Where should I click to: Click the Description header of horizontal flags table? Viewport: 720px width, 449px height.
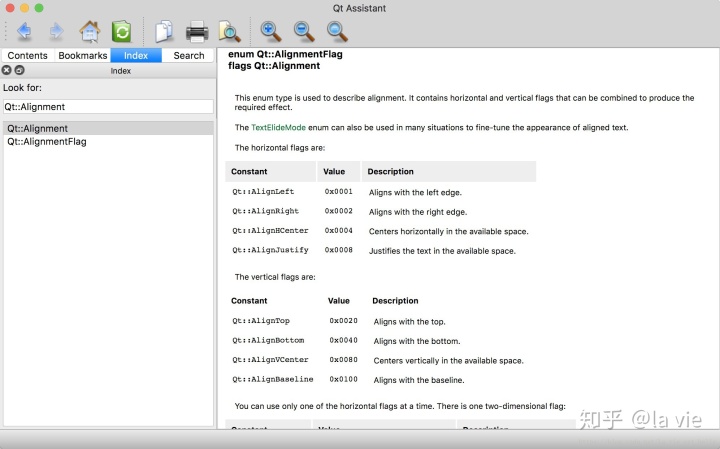(x=390, y=171)
